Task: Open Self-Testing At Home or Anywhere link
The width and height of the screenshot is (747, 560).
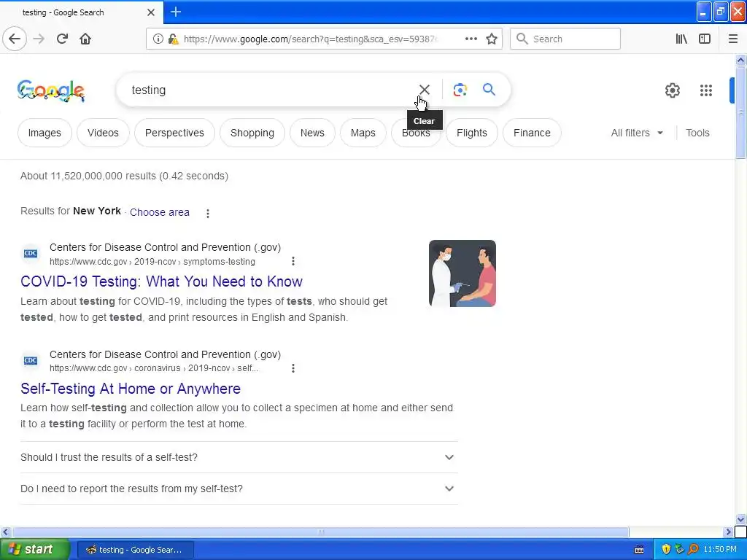Action: (x=131, y=389)
